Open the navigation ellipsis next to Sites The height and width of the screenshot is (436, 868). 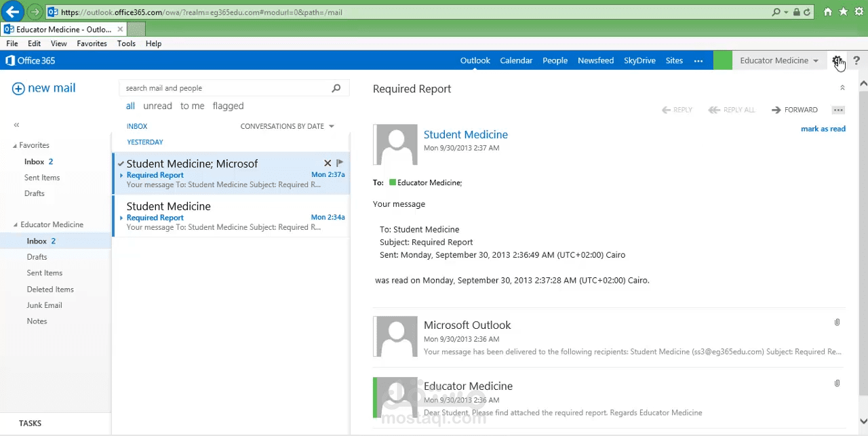click(698, 61)
